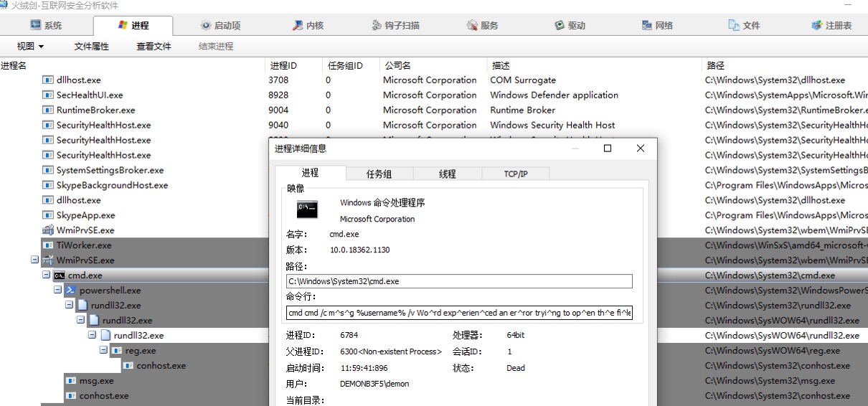Collapse the rundll32.exe node directly under powershell.exe
The width and height of the screenshot is (868, 406).
[x=69, y=306]
